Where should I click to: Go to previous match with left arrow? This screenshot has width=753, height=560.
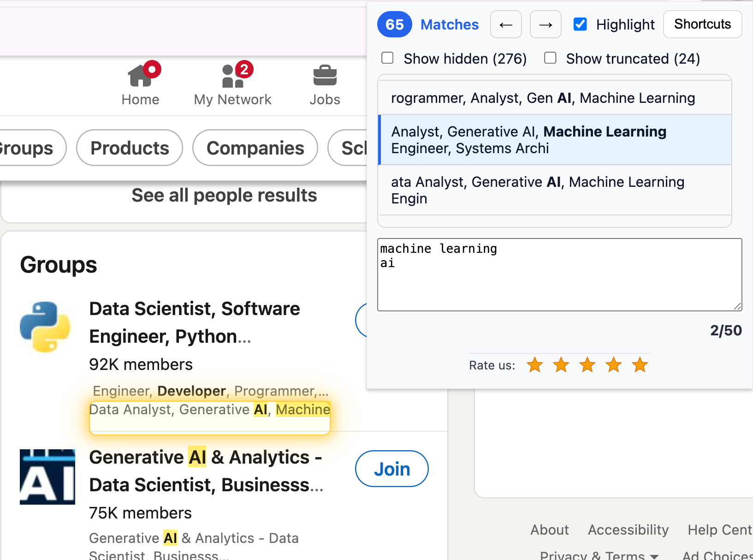click(506, 24)
